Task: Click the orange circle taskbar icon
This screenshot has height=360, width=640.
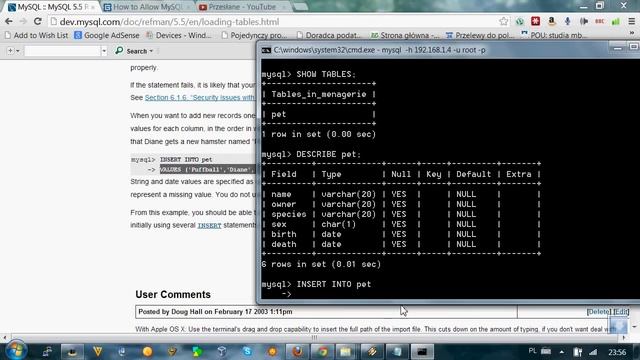Action: tap(147, 351)
